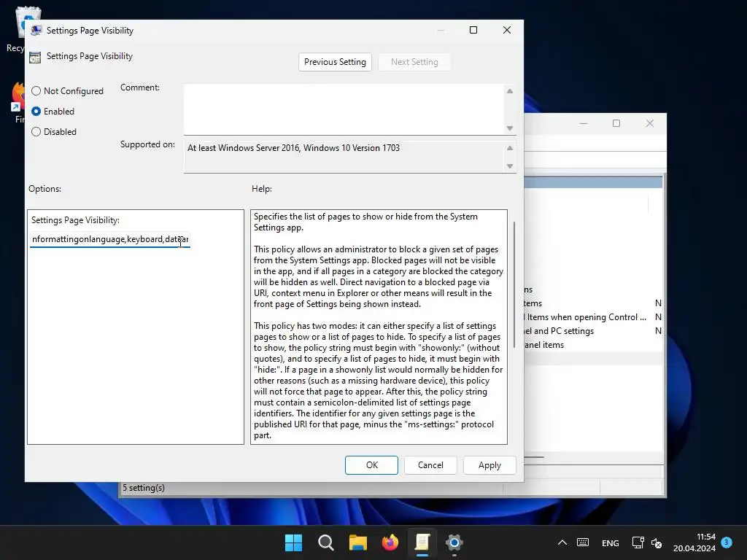Image resolution: width=747 pixels, height=560 pixels.
Task: Open the notifications badge showing 3
Action: (x=727, y=542)
